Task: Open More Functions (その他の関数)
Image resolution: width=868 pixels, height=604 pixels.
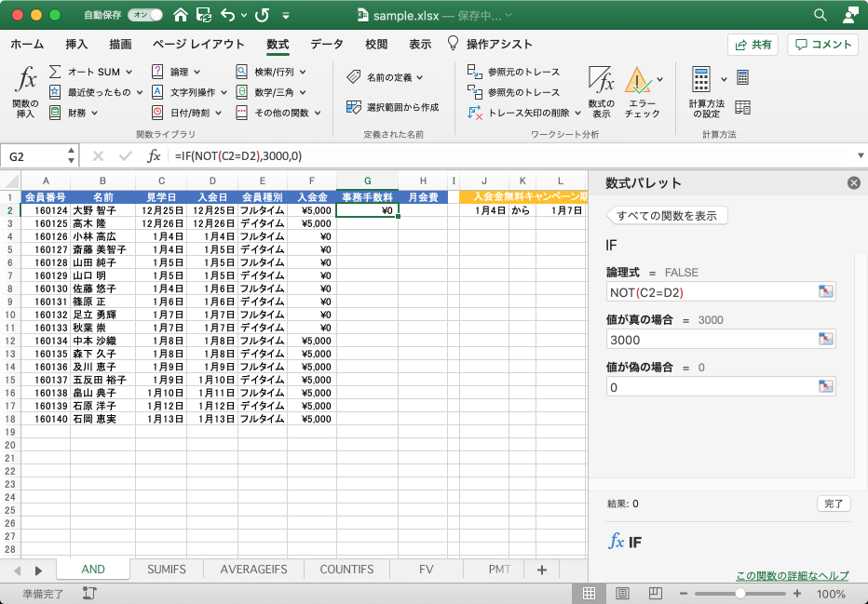Action: coord(278,113)
